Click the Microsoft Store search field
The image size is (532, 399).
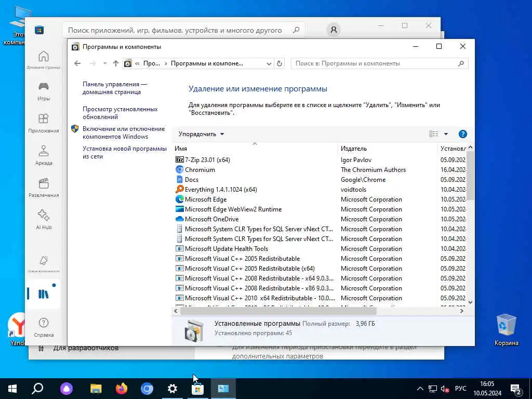(183, 30)
